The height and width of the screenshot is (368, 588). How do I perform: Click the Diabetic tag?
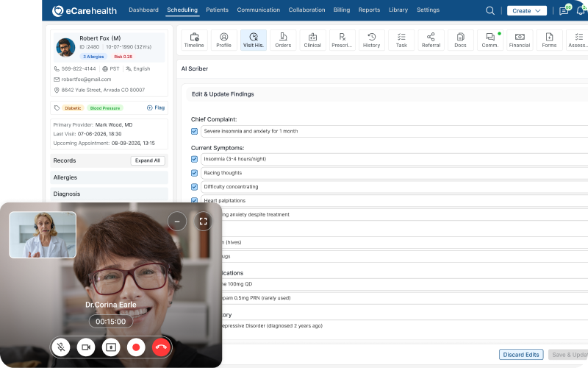coord(73,108)
